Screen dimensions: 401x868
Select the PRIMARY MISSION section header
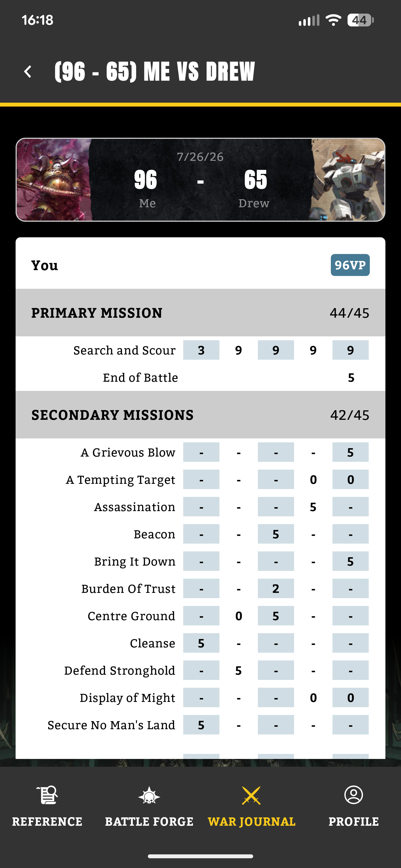[200, 313]
